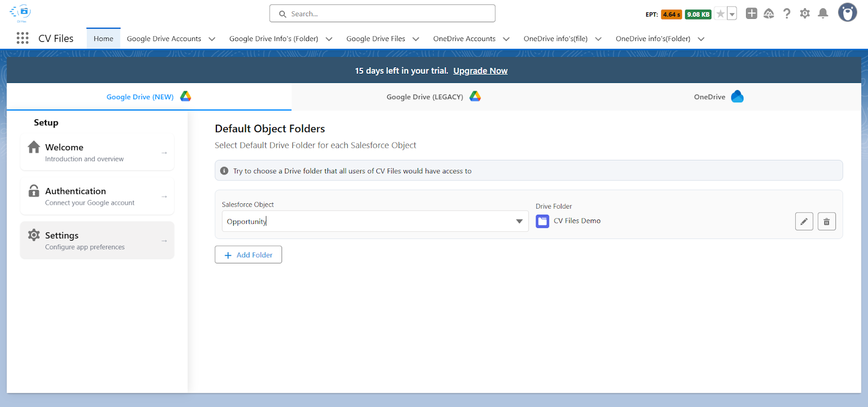The height and width of the screenshot is (407, 868).
Task: Open the Trailhead guidance icon
Action: (x=769, y=14)
